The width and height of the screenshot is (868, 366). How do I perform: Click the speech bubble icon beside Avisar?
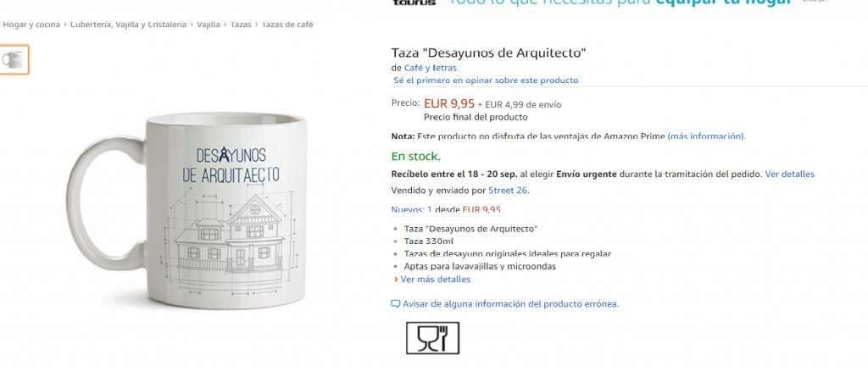tap(395, 304)
